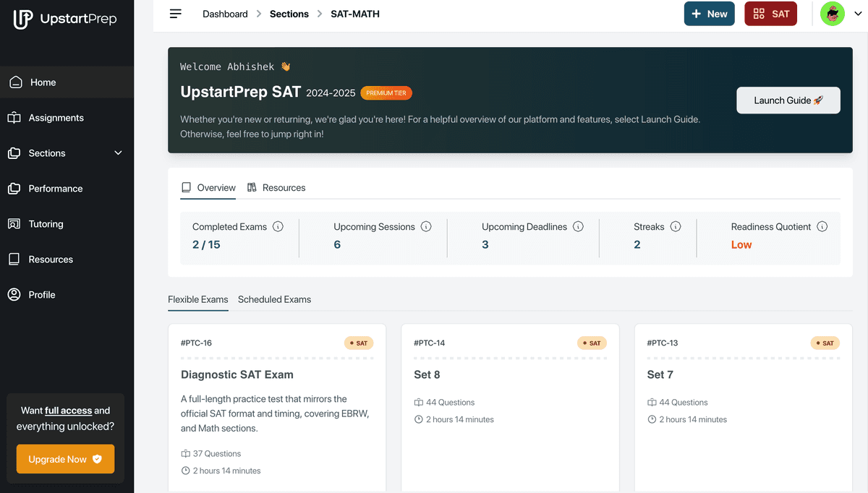Click the '#PTC-16' exam code

coord(196,343)
